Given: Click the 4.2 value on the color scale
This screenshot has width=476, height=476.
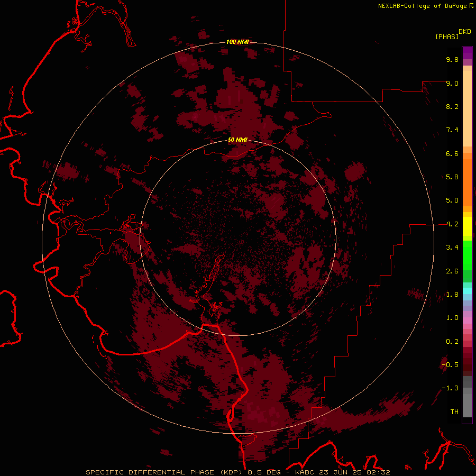Looking at the screenshot, I should tap(452, 224).
